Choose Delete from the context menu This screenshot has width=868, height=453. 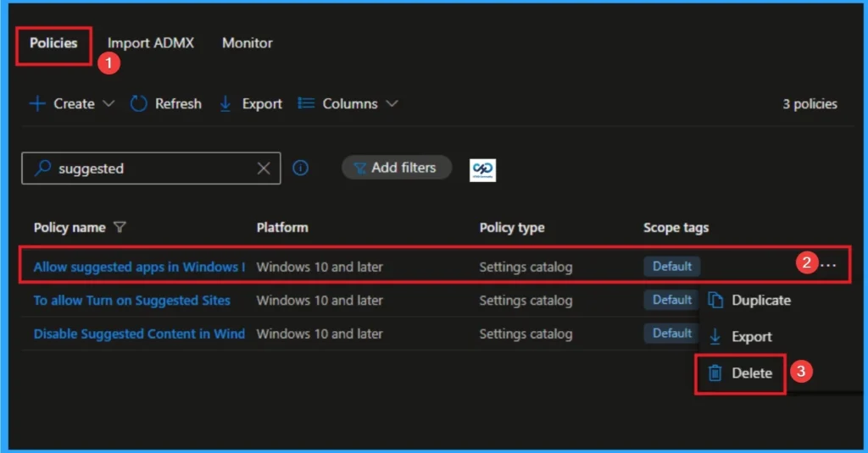click(740, 373)
